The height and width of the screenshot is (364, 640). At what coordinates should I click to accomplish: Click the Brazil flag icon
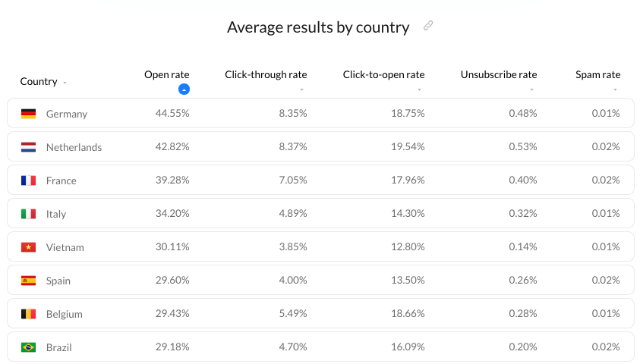[28, 347]
